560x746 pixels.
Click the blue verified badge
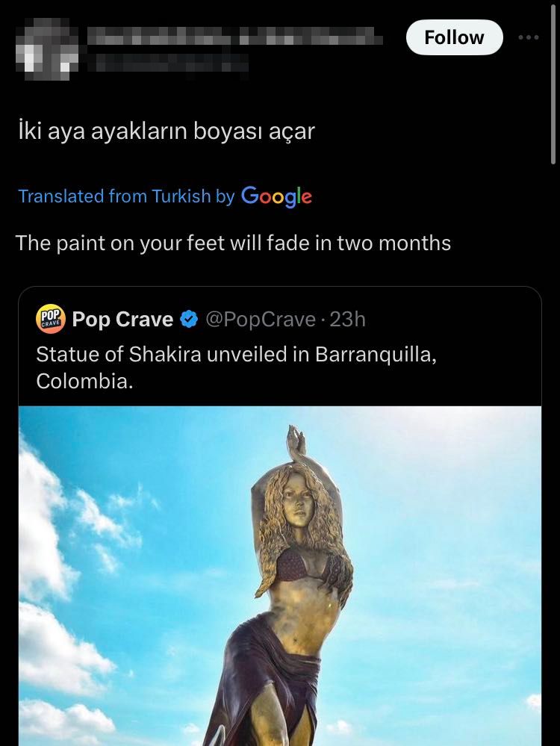(190, 320)
